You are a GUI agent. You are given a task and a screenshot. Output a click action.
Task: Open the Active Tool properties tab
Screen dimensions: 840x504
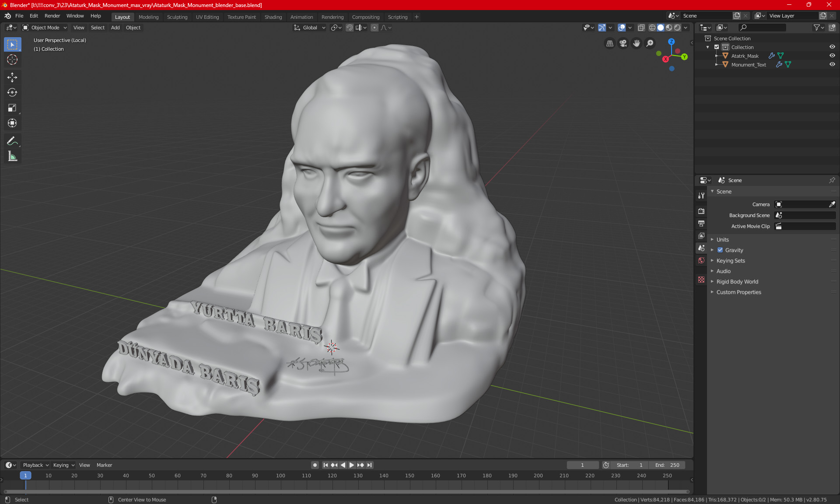(x=701, y=196)
